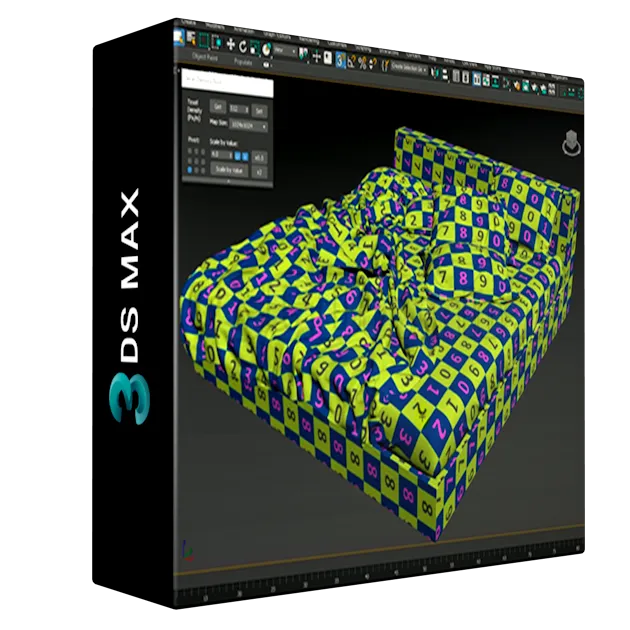Click the Render Production teapot
The height and width of the screenshot is (630, 630).
(x=535, y=88)
